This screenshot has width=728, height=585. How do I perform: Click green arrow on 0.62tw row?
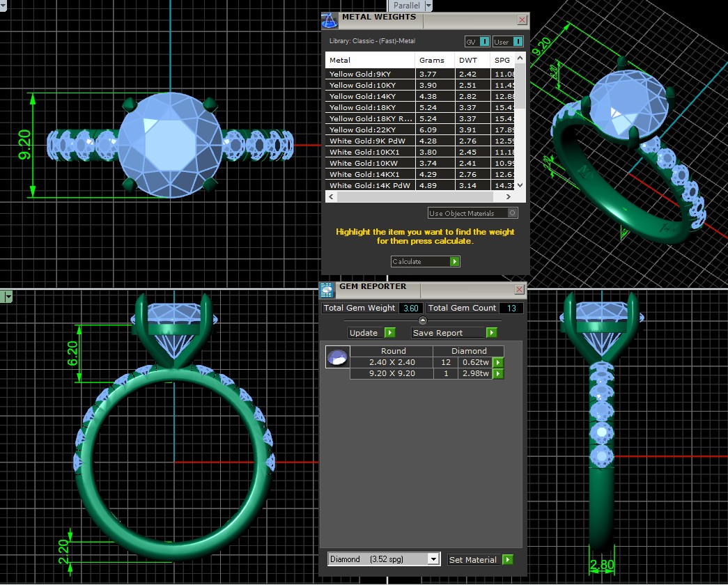tap(497, 362)
